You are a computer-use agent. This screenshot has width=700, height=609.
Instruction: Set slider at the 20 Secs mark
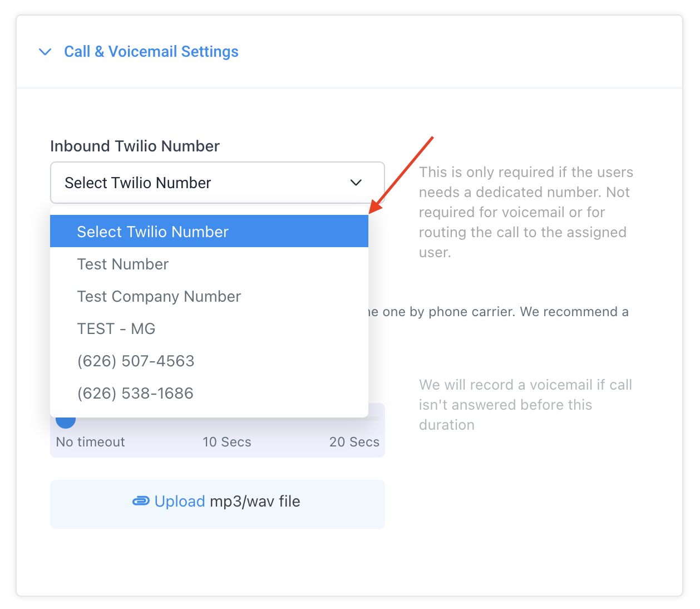[354, 442]
